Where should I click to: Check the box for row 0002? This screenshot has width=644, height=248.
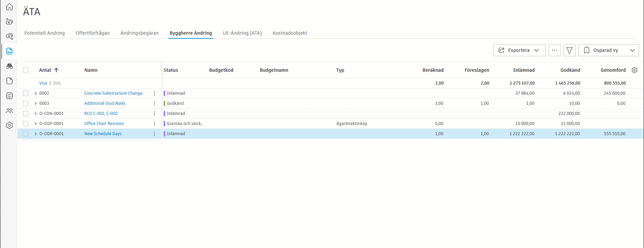(26, 93)
